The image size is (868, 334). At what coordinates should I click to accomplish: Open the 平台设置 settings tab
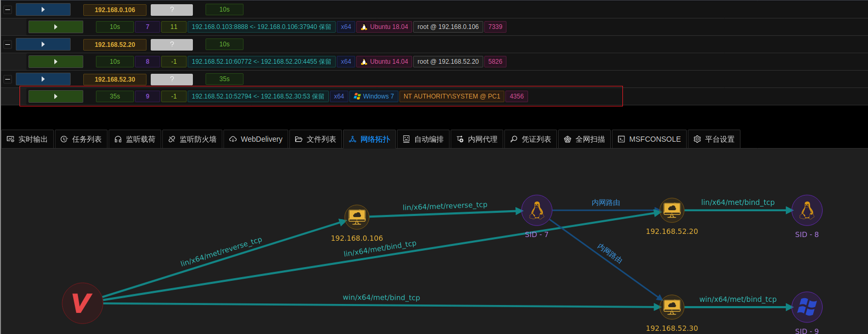pyautogui.click(x=714, y=139)
